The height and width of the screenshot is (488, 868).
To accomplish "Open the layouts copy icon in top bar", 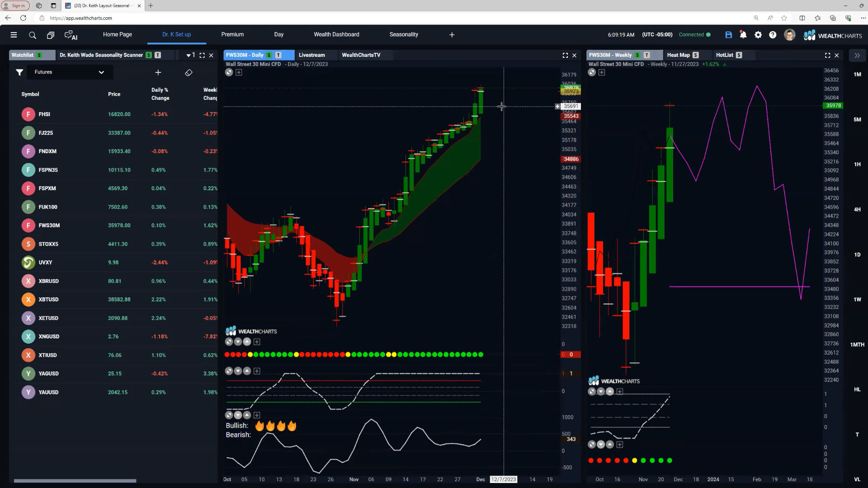I will click(51, 35).
